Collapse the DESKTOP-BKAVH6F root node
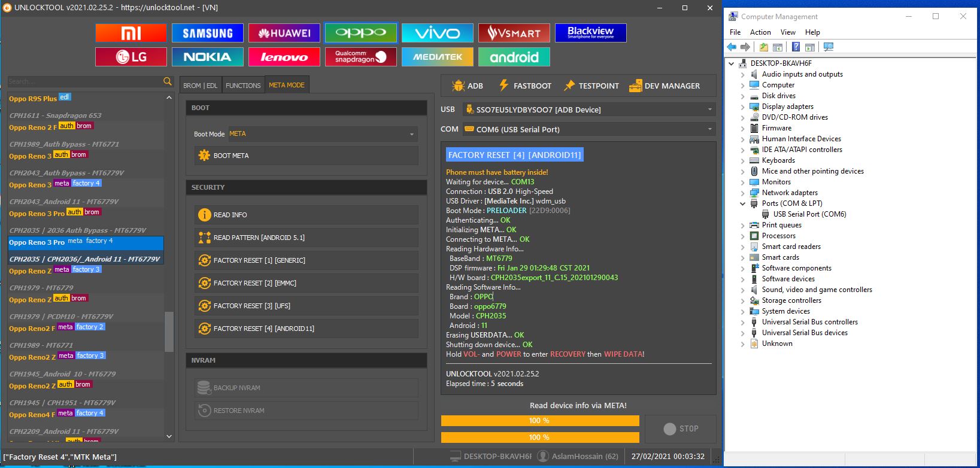 [x=732, y=63]
